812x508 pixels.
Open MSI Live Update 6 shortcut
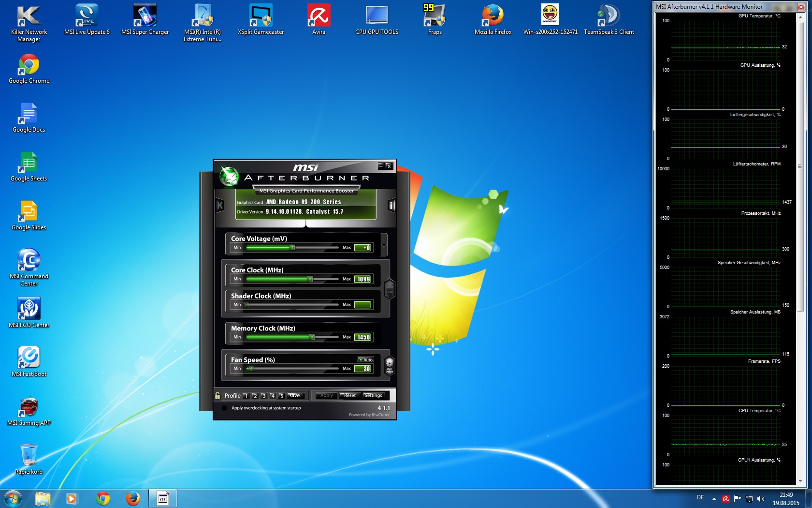87,19
